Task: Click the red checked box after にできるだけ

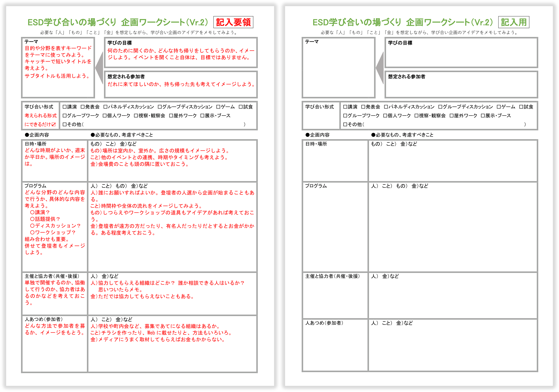Action: pyautogui.click(x=54, y=124)
